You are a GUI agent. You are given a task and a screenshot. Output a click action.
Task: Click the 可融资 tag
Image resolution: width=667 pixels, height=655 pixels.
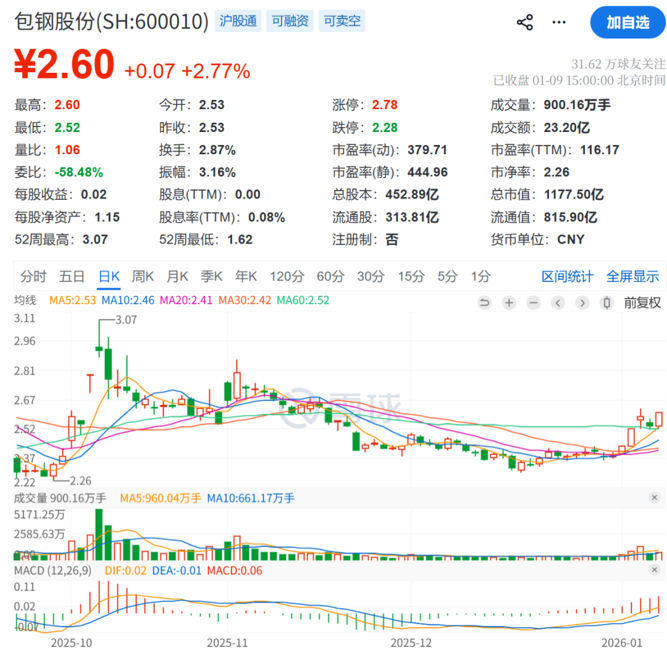(289, 21)
